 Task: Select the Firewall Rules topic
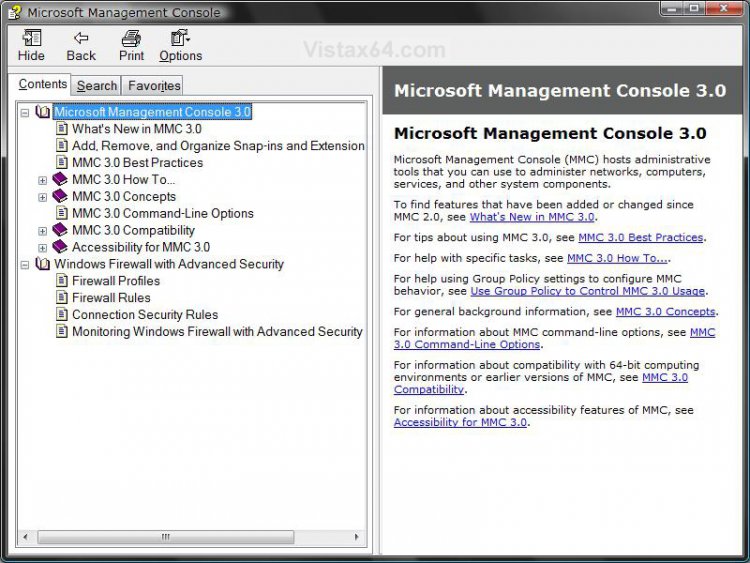pyautogui.click(x=111, y=298)
